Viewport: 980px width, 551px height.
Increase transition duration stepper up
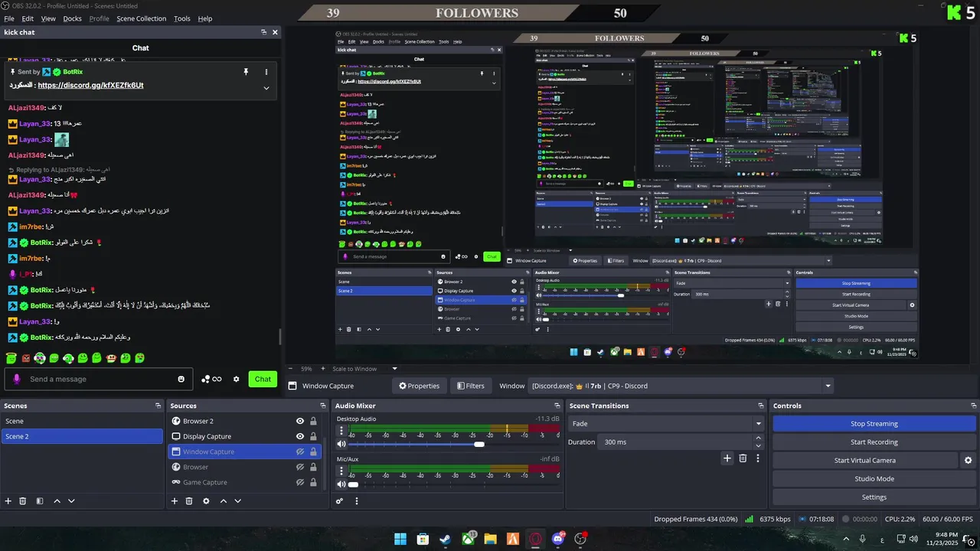click(759, 438)
